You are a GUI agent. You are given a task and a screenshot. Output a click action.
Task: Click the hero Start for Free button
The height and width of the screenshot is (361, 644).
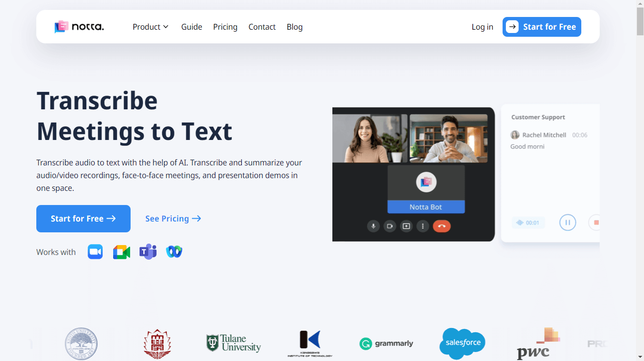tap(83, 219)
